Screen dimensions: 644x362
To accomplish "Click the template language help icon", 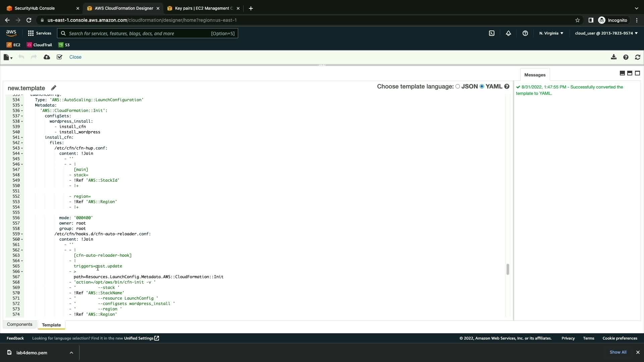I will pyautogui.click(x=507, y=86).
